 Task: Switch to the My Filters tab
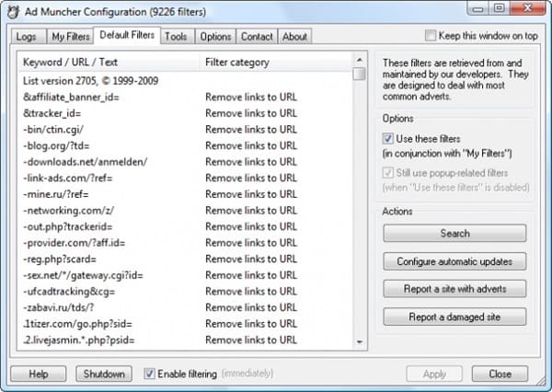pos(71,37)
